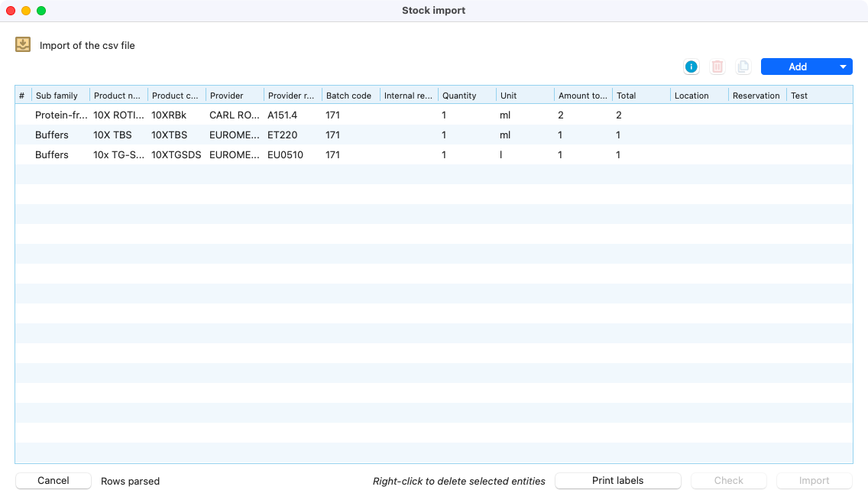Screen dimensions: 868x503
Task: Click the Product c... column header
Action: tap(177, 96)
